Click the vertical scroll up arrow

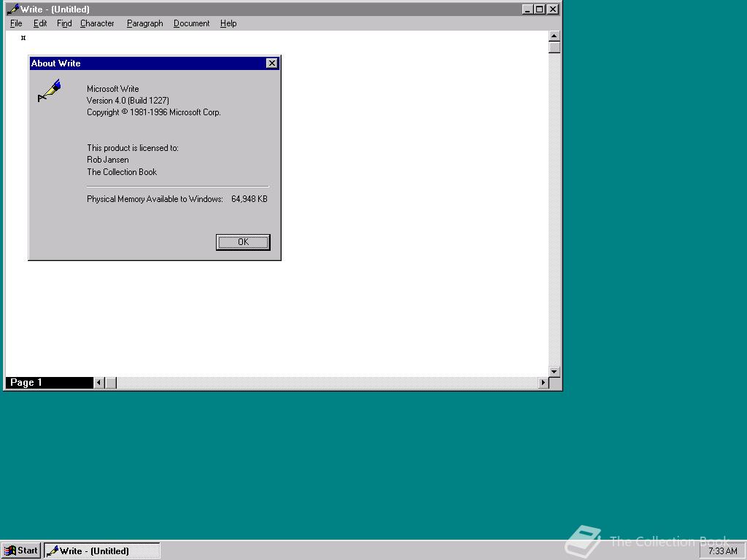554,36
